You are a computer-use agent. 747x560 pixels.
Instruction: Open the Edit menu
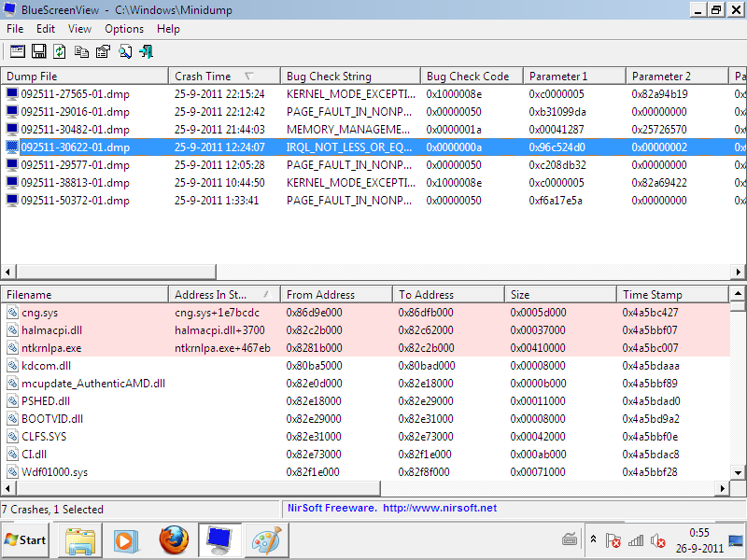click(46, 29)
